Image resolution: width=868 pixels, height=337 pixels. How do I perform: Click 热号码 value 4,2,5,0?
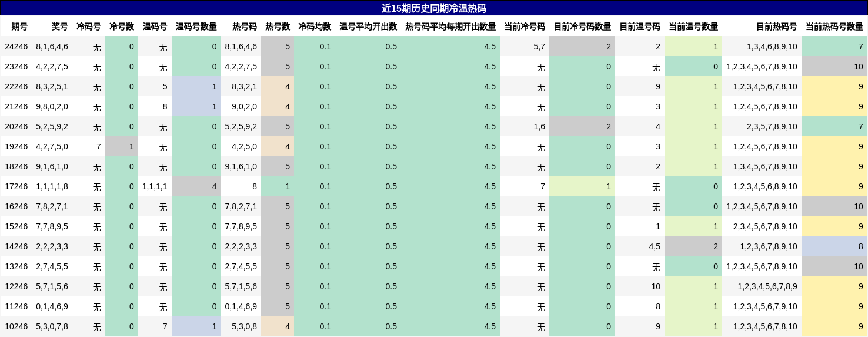point(244,146)
